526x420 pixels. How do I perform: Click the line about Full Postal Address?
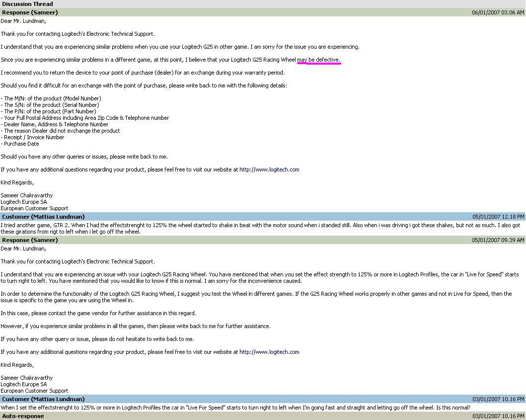(85, 118)
